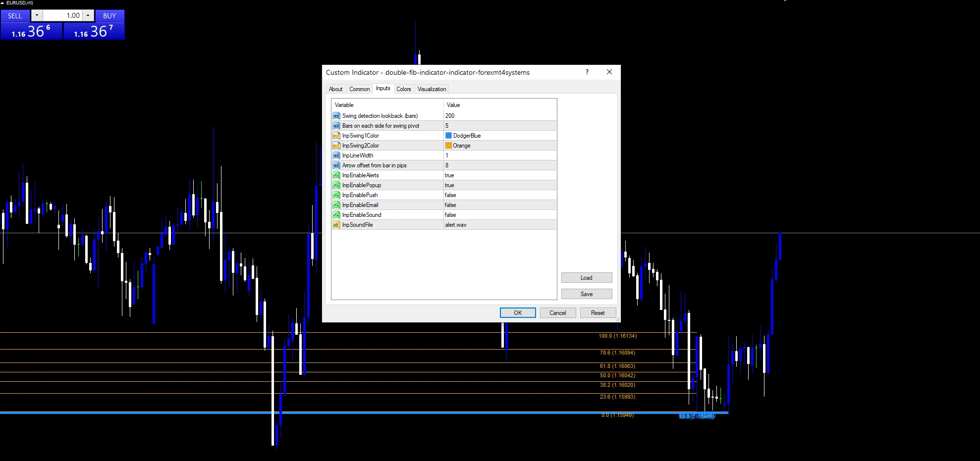This screenshot has height=461, width=980.
Task: Click the 100.0 (1.16134) Fibonacci level label
Action: (x=617, y=336)
